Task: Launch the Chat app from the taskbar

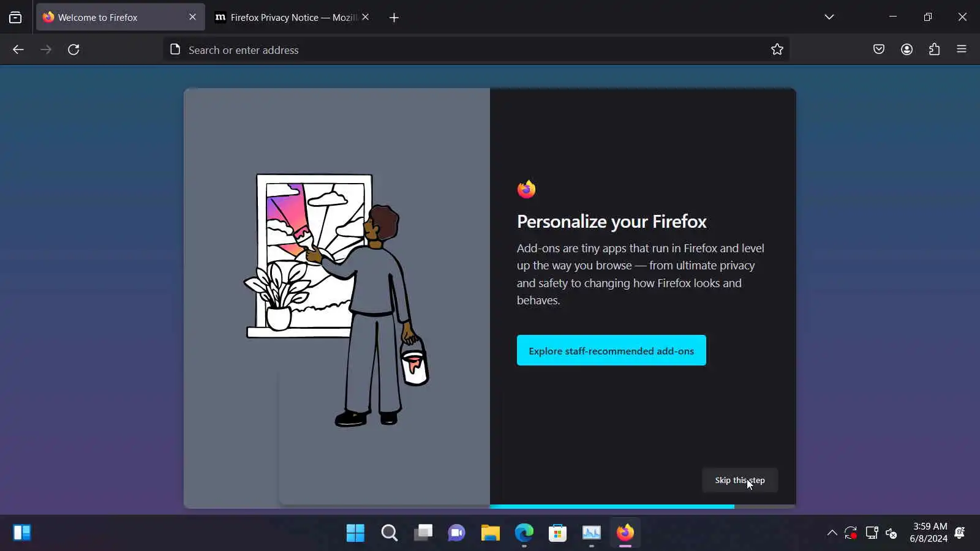Action: (456, 533)
